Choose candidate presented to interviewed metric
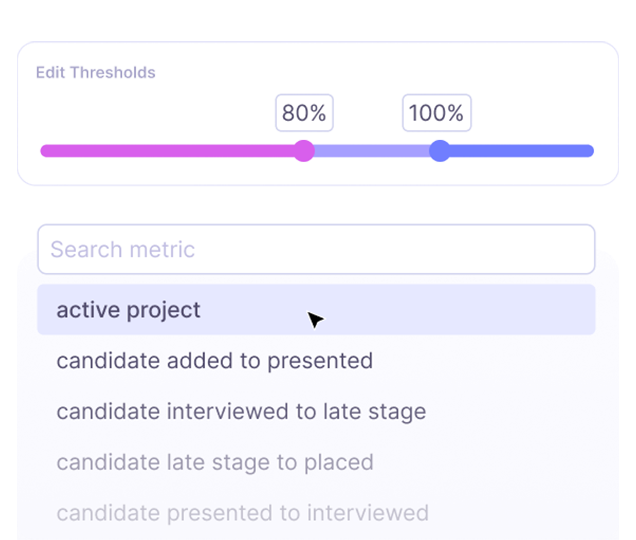 point(242,514)
